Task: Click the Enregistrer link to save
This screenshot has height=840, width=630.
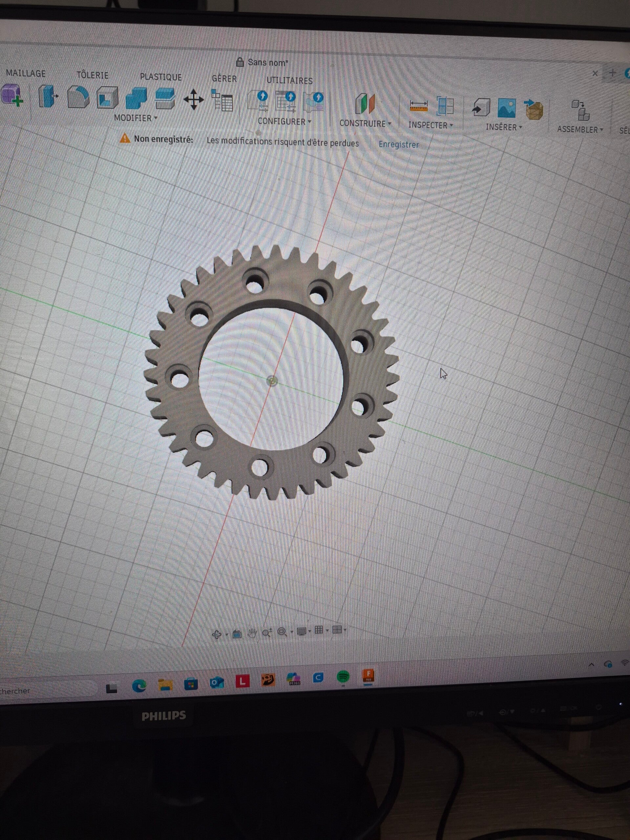Action: click(399, 144)
